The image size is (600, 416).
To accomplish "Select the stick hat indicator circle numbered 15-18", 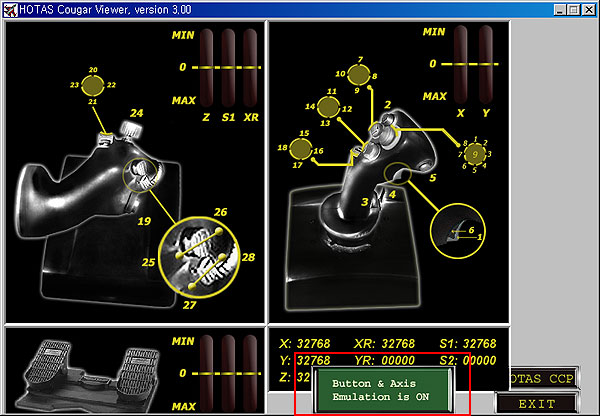I will 301,149.
